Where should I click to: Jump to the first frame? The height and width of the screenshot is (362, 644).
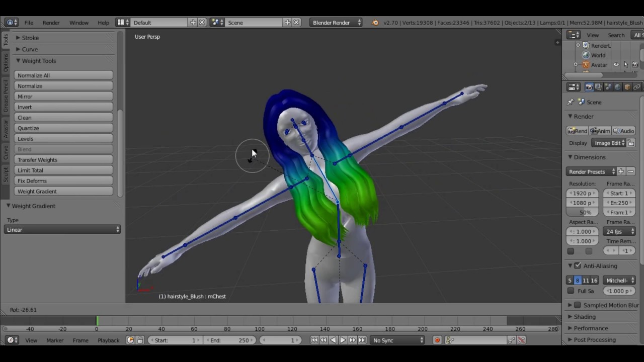[x=314, y=340]
